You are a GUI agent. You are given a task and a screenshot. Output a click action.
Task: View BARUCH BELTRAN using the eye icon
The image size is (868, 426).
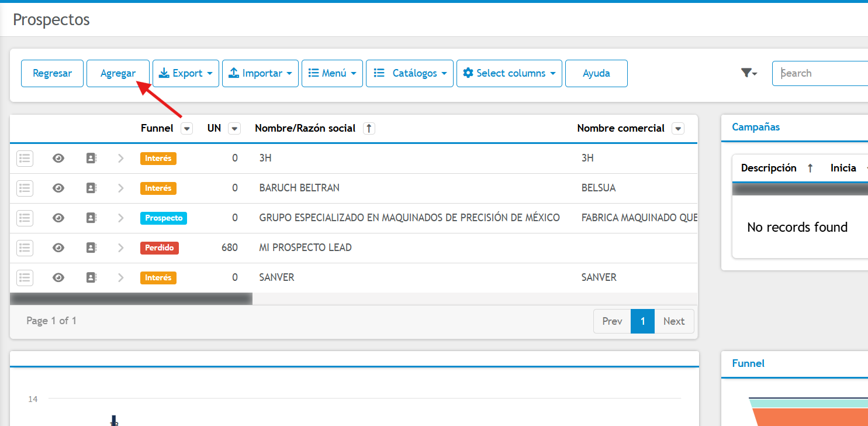(58, 188)
